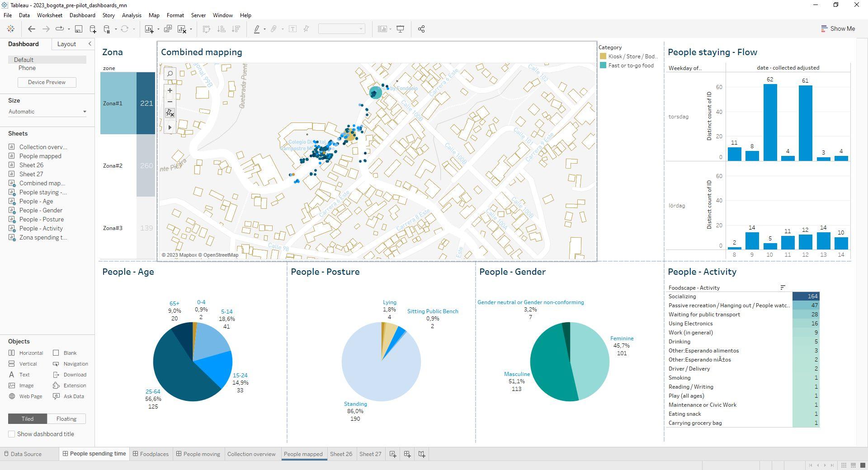Open the Server menu
The height and width of the screenshot is (470, 868).
[198, 15]
